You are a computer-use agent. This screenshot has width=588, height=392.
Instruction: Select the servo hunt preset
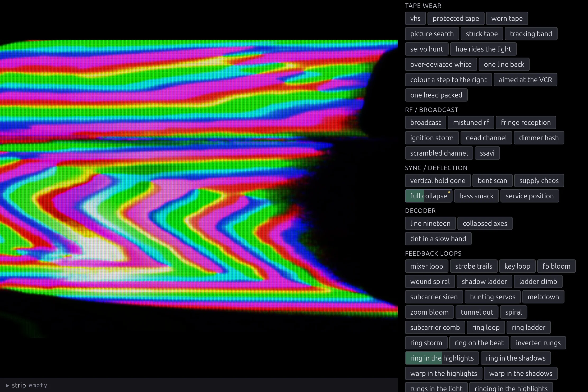(426, 49)
